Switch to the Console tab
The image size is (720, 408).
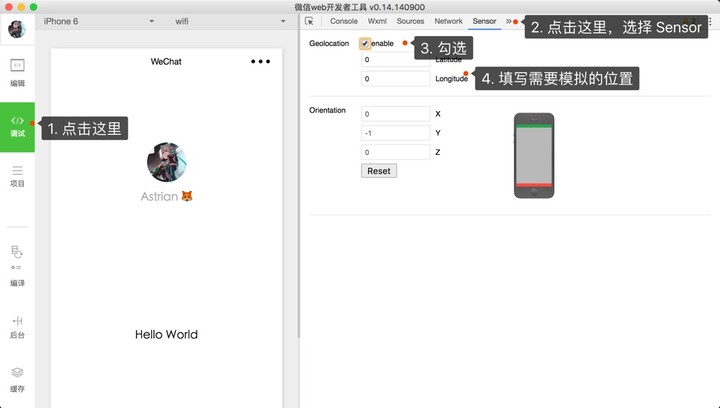(343, 21)
